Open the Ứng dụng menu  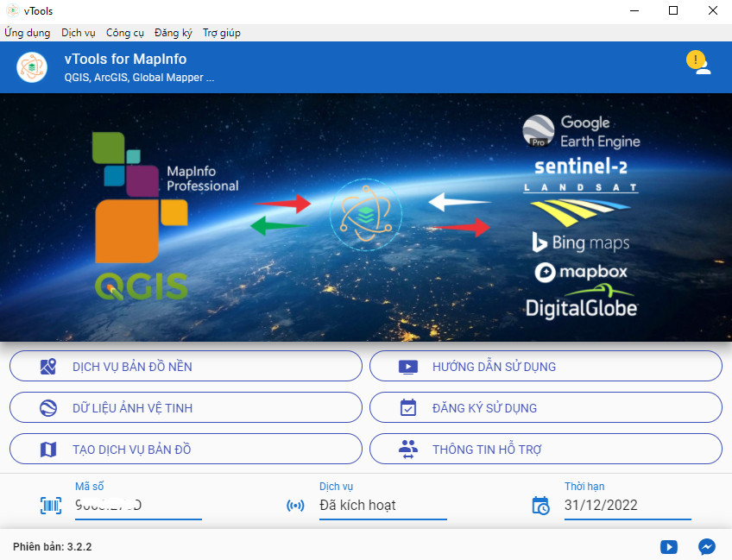[27, 33]
